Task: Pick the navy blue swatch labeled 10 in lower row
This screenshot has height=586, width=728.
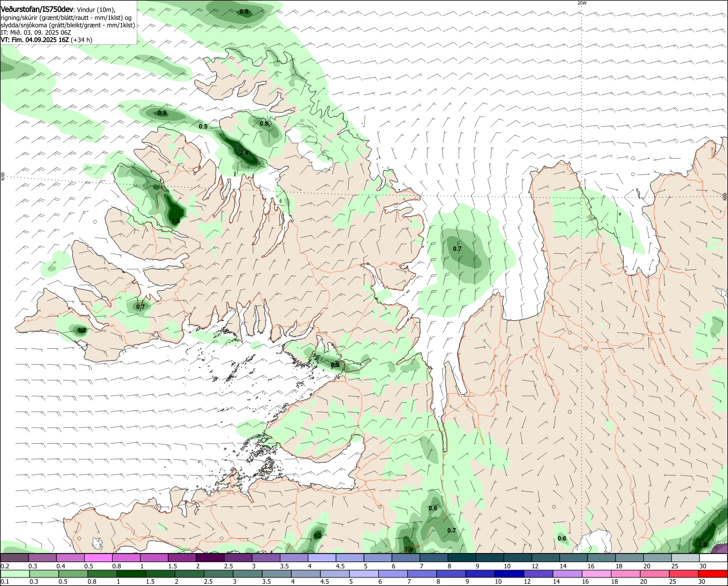Action: coord(509,574)
